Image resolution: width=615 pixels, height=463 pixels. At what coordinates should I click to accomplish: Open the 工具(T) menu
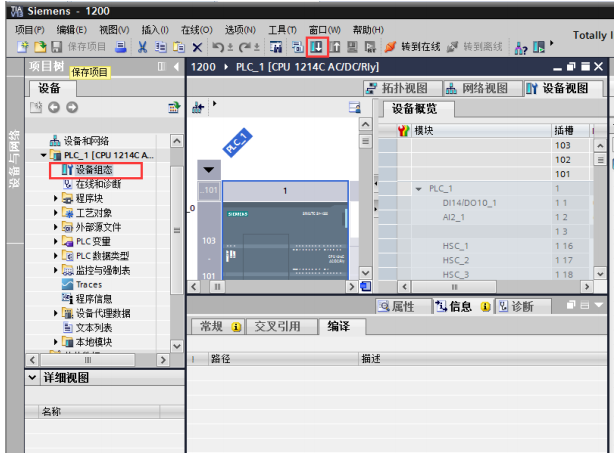tap(282, 30)
